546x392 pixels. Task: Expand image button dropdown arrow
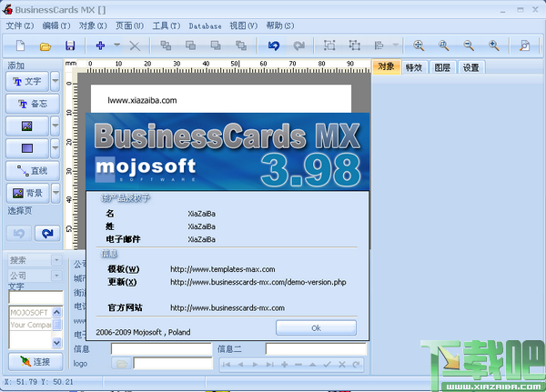click(x=55, y=126)
